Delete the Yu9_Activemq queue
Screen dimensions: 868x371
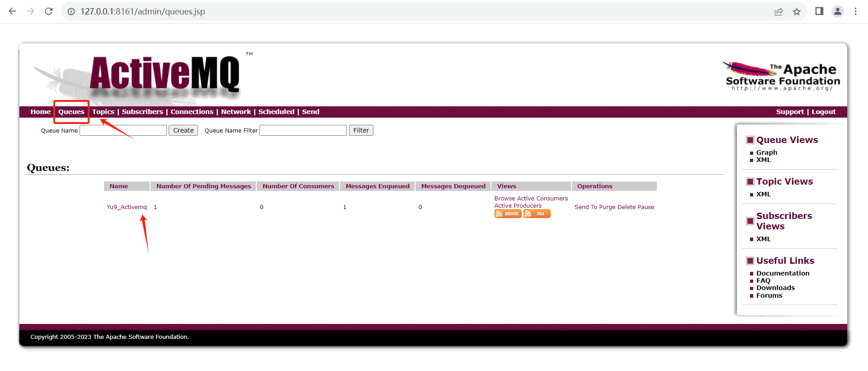[x=627, y=207]
